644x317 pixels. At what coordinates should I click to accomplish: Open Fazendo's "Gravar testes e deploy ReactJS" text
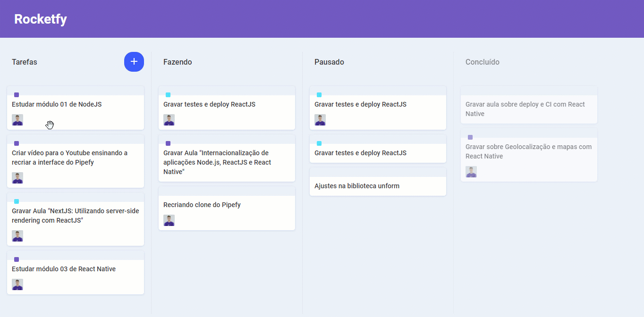209,104
